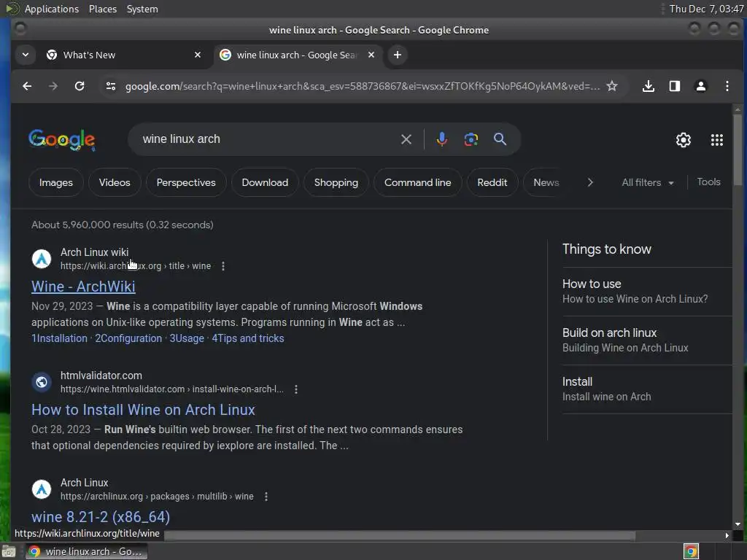
Task: Click the vertical scrollbar thumb
Action: (738, 150)
